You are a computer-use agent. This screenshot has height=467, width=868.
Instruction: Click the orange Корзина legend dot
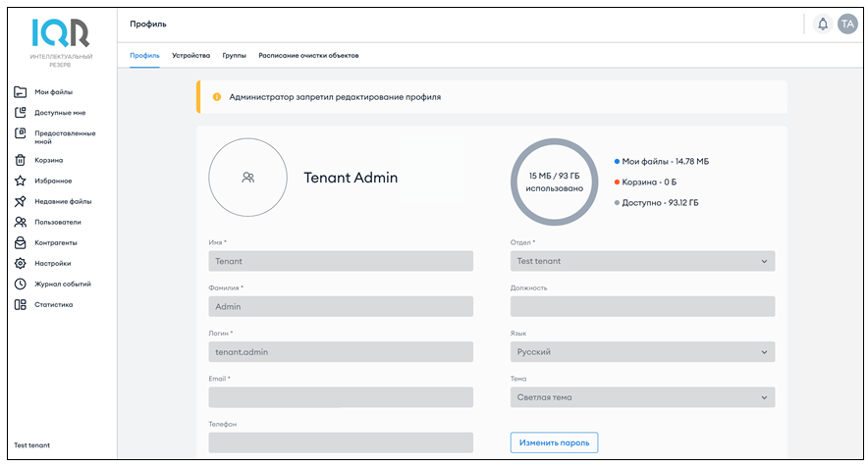click(x=617, y=182)
